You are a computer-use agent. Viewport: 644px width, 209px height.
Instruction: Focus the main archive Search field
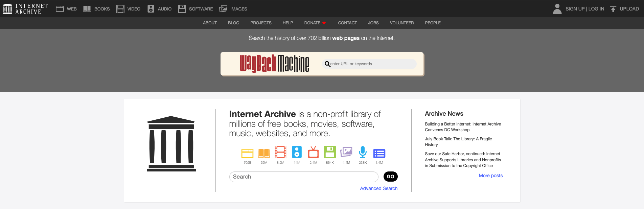coord(304,177)
